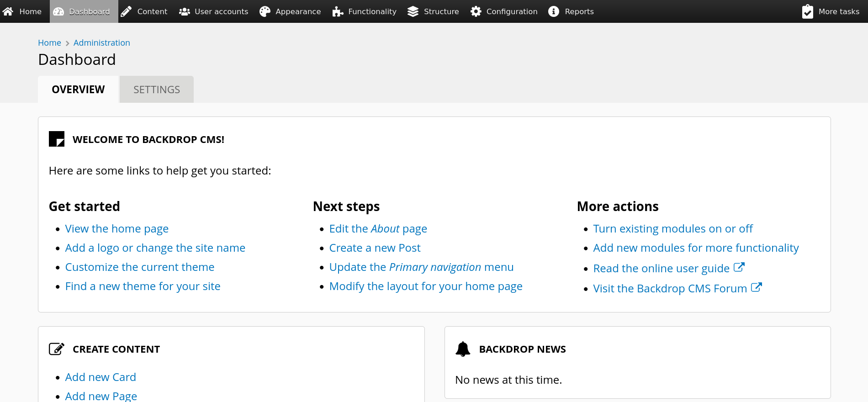Click the Backdrop logo icon beside Welcome heading
868x402 pixels.
57,139
